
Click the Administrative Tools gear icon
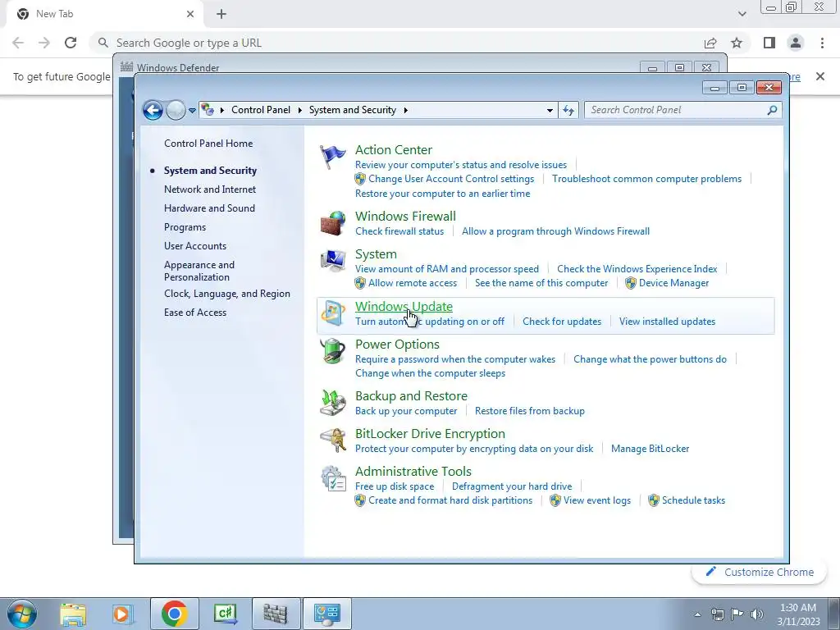[x=333, y=479]
